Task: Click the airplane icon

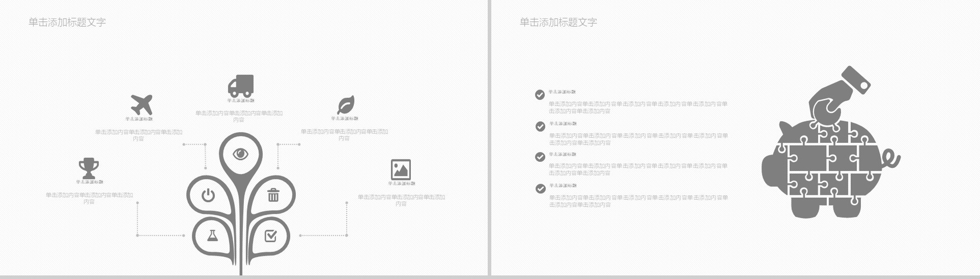Action: [141, 105]
